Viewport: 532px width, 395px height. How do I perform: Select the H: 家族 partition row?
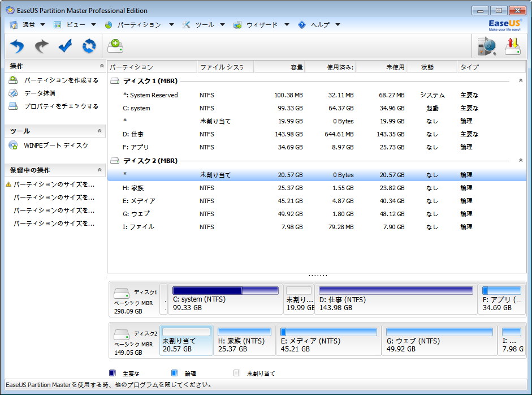tap(317, 188)
